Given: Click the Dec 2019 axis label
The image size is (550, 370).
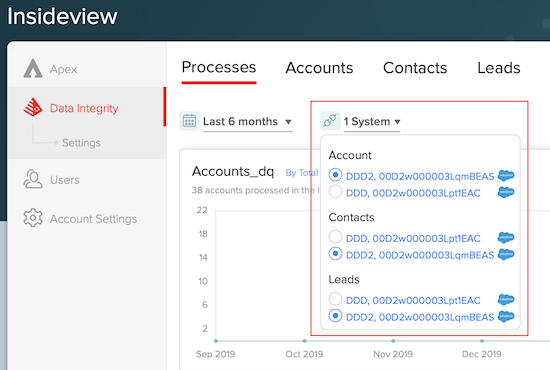Looking at the screenshot, I should (x=482, y=354).
